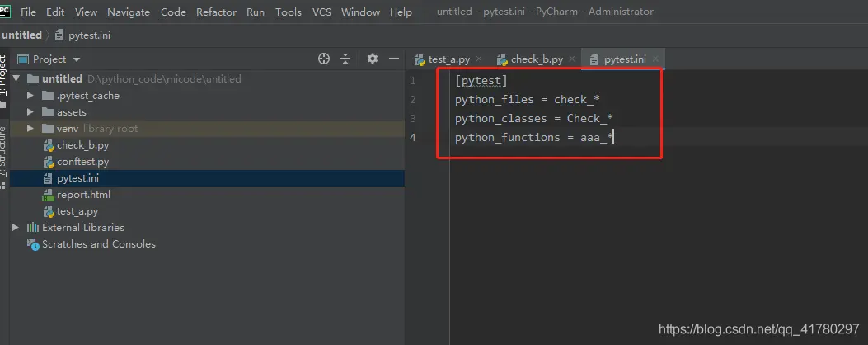Image resolution: width=868 pixels, height=345 pixels.
Task: Click the report.html file icon in tree
Action: [x=48, y=196]
